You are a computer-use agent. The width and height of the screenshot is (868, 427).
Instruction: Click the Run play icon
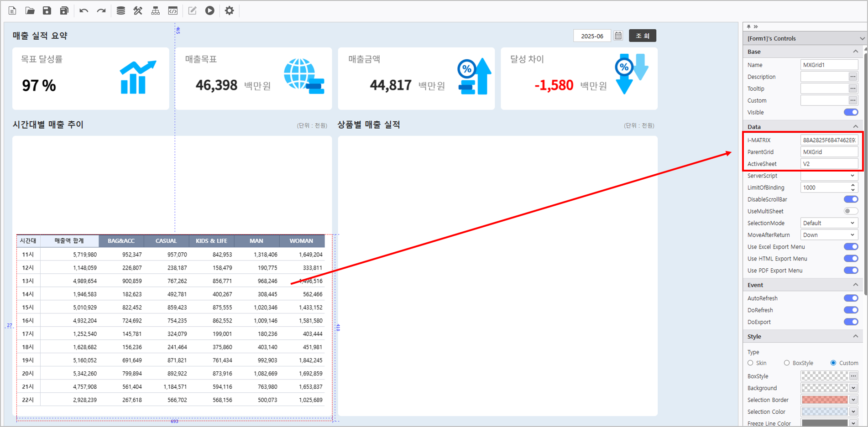click(209, 10)
